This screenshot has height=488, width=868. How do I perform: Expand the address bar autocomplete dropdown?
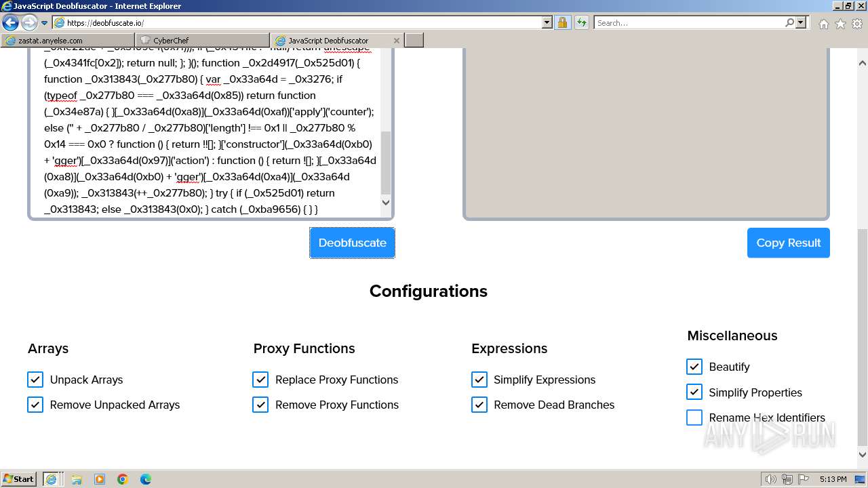coord(547,23)
